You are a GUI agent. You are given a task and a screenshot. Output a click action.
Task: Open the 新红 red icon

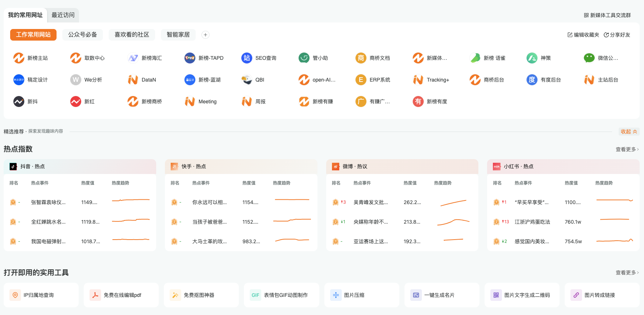[76, 101]
